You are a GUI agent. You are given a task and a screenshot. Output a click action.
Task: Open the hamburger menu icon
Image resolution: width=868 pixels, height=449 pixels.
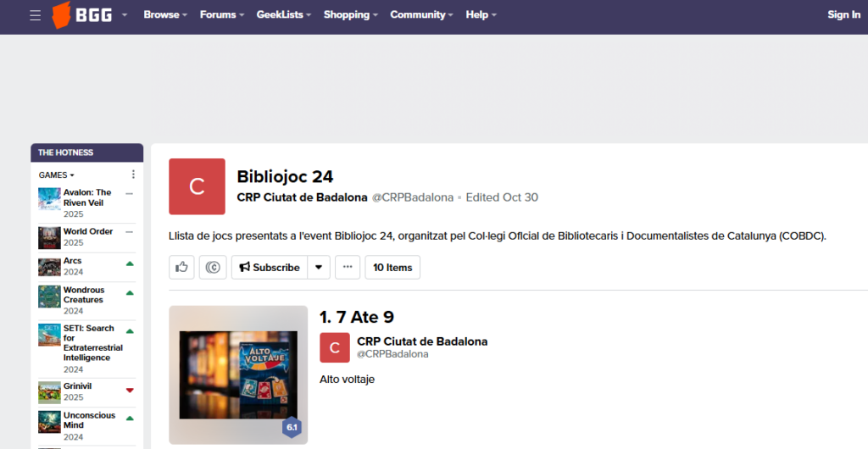(35, 15)
